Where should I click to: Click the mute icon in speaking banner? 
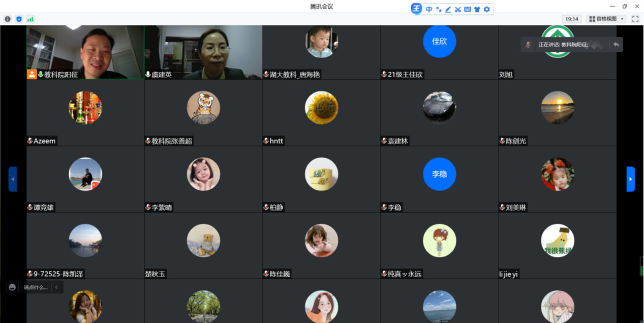pyautogui.click(x=528, y=45)
